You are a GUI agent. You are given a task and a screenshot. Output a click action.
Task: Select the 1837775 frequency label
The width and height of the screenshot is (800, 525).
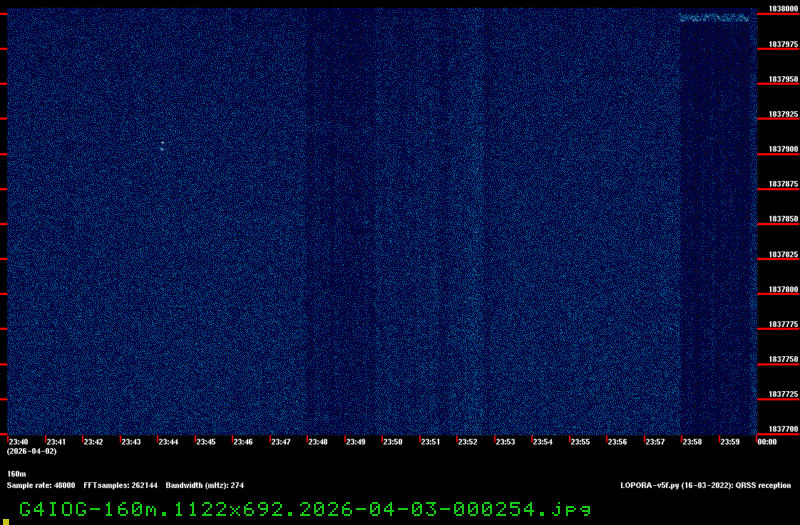pyautogui.click(x=783, y=324)
